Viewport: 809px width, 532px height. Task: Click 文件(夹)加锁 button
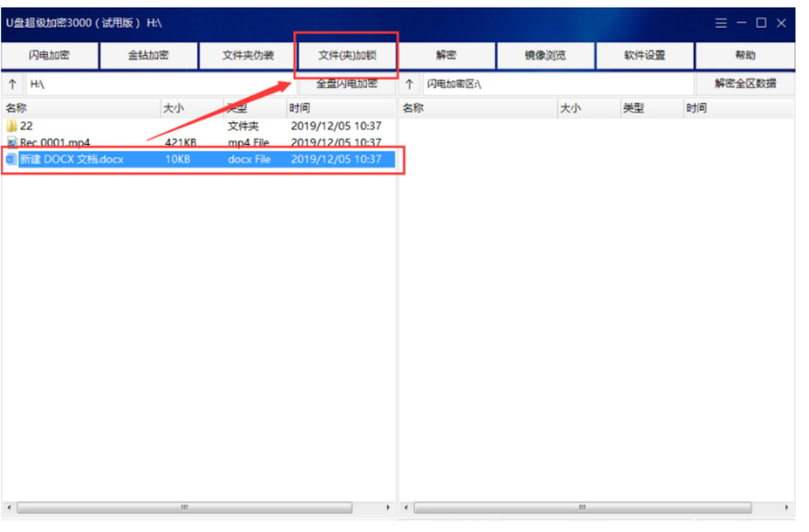(x=347, y=56)
